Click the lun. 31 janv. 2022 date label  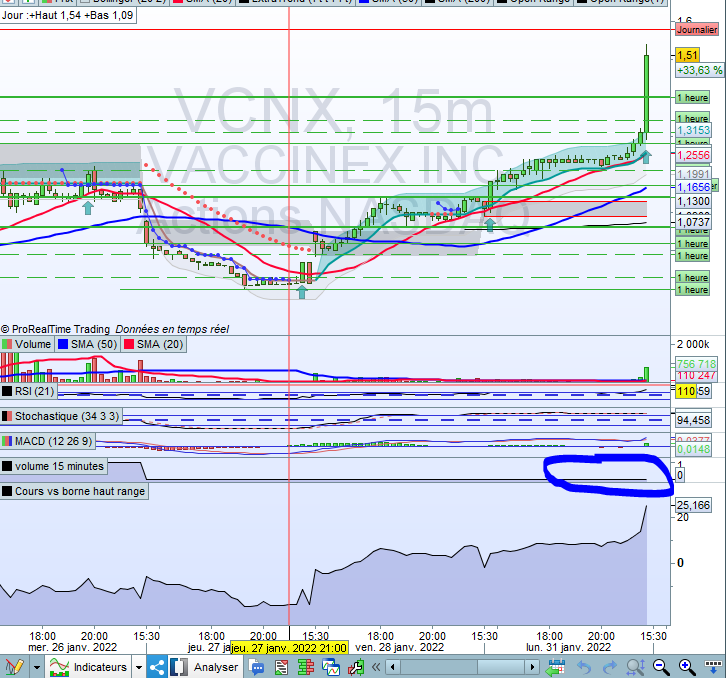tap(569, 647)
